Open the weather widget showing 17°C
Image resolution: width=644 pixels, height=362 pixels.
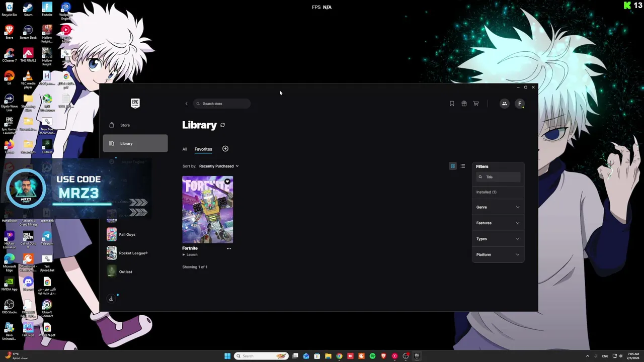[15, 356]
